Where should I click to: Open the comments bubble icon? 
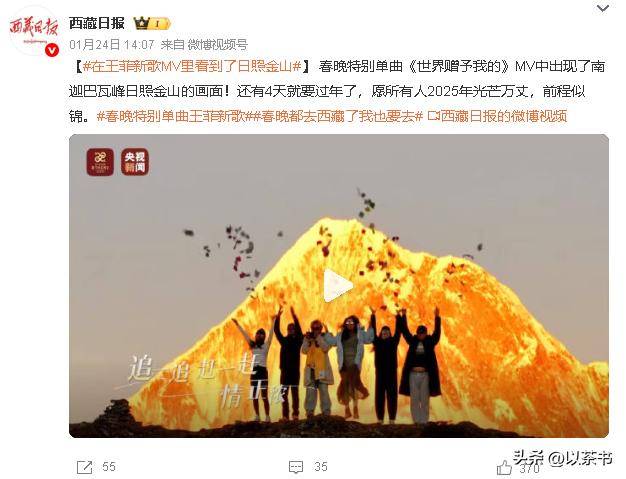(296, 467)
